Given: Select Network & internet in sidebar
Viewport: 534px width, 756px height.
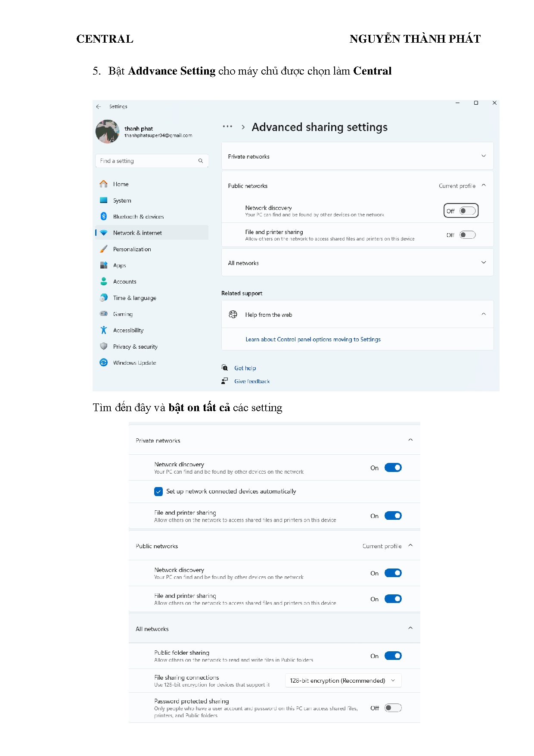Looking at the screenshot, I should (137, 233).
